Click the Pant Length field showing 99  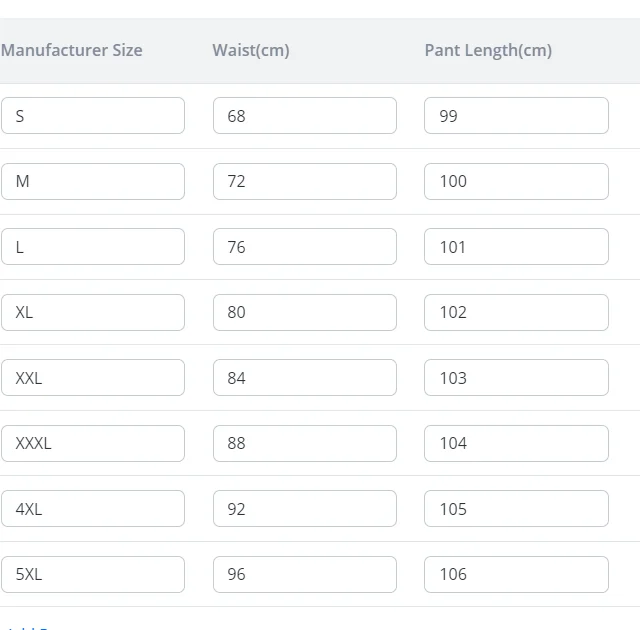tap(516, 116)
